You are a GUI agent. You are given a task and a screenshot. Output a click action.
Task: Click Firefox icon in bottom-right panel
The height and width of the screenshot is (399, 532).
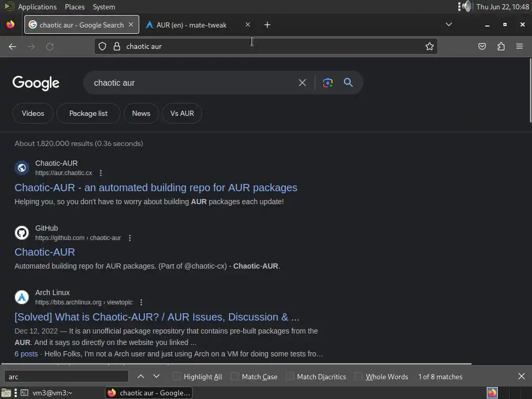tap(492, 393)
